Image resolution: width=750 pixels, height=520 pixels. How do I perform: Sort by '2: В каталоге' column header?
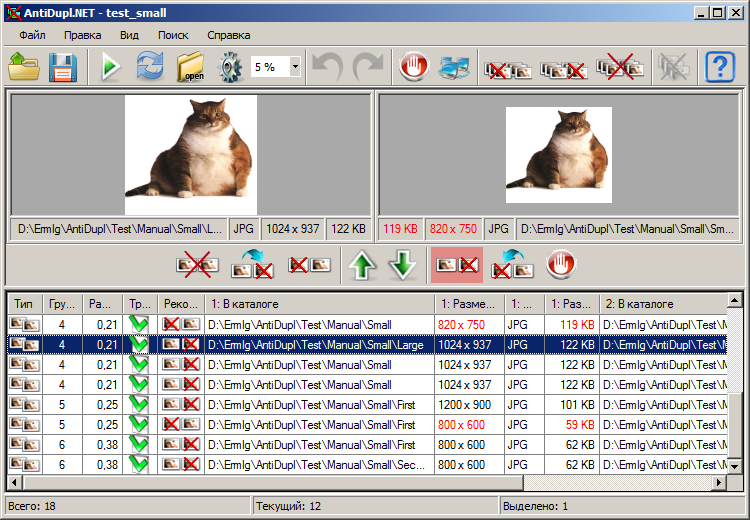[x=663, y=304]
